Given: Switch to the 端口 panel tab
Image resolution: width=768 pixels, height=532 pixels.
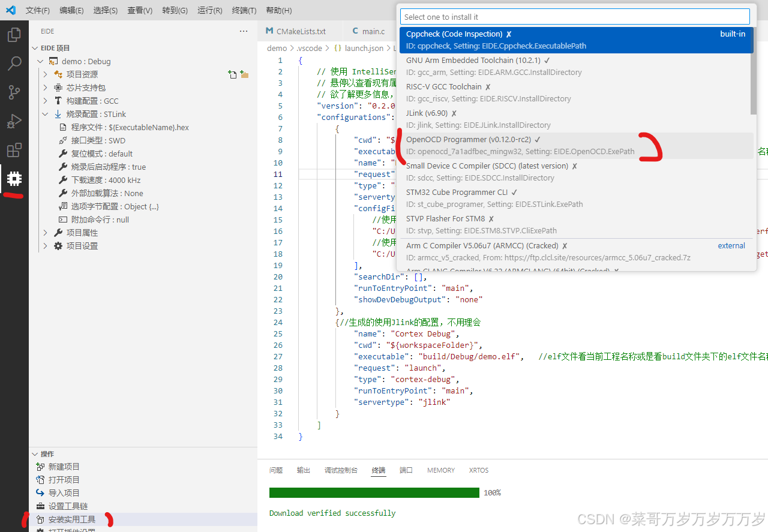Looking at the screenshot, I should click(x=406, y=470).
